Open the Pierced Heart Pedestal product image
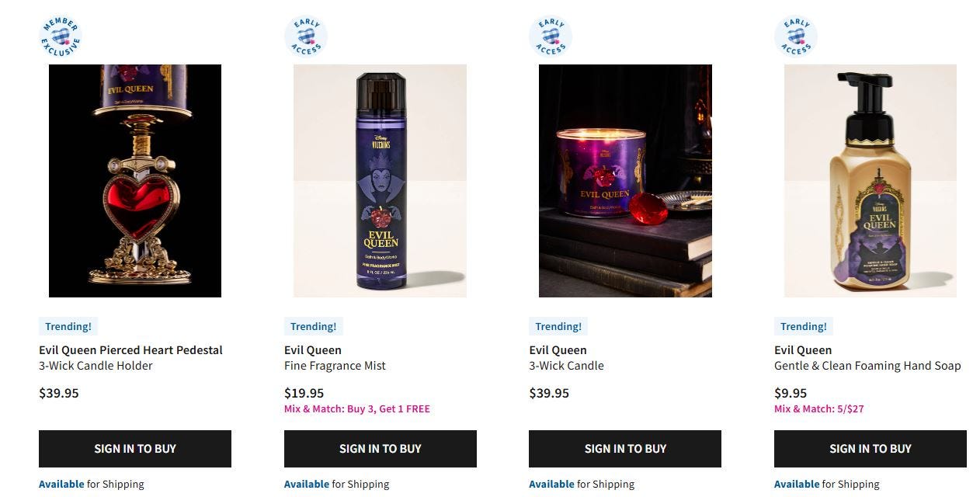This screenshot has height=497, width=980. (135, 181)
